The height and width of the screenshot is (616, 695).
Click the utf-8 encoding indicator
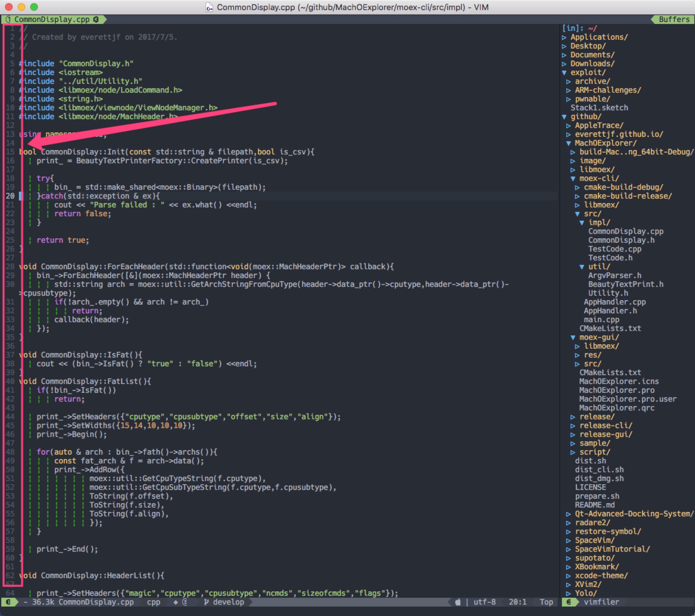coord(485,602)
